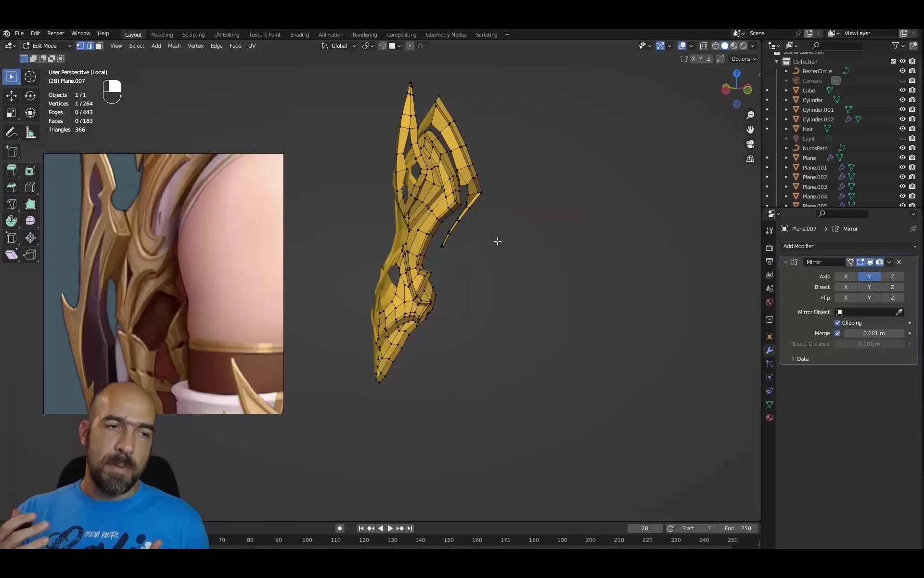924x578 pixels.
Task: Expand the Collection in the outliner
Action: click(776, 61)
